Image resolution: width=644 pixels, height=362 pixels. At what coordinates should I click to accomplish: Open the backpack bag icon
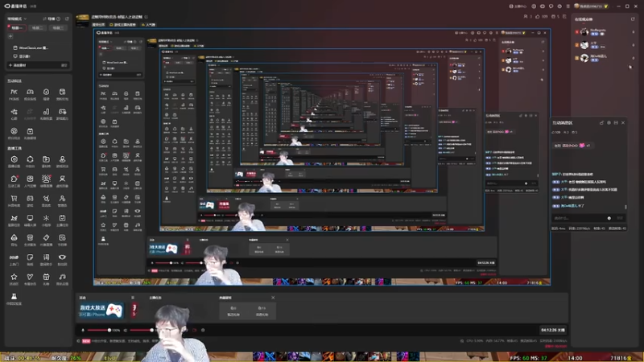pos(14,237)
